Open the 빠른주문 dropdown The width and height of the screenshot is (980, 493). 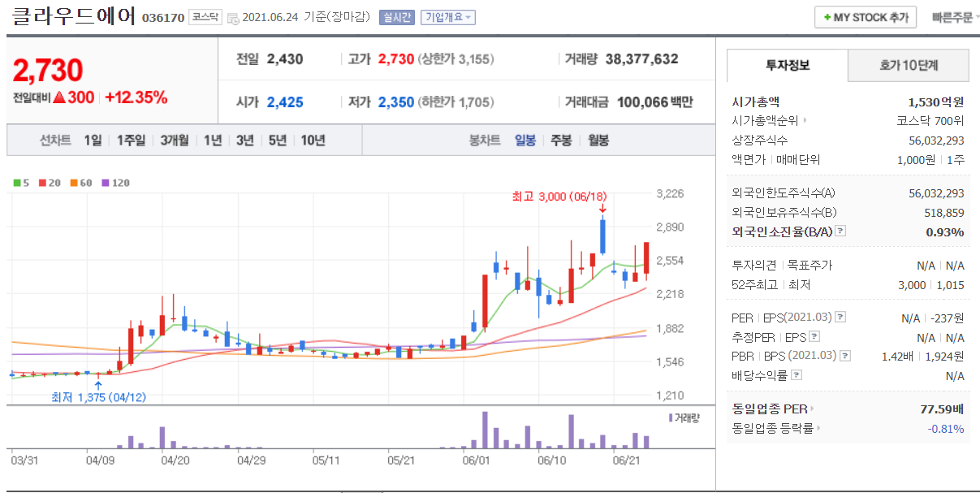(955, 17)
